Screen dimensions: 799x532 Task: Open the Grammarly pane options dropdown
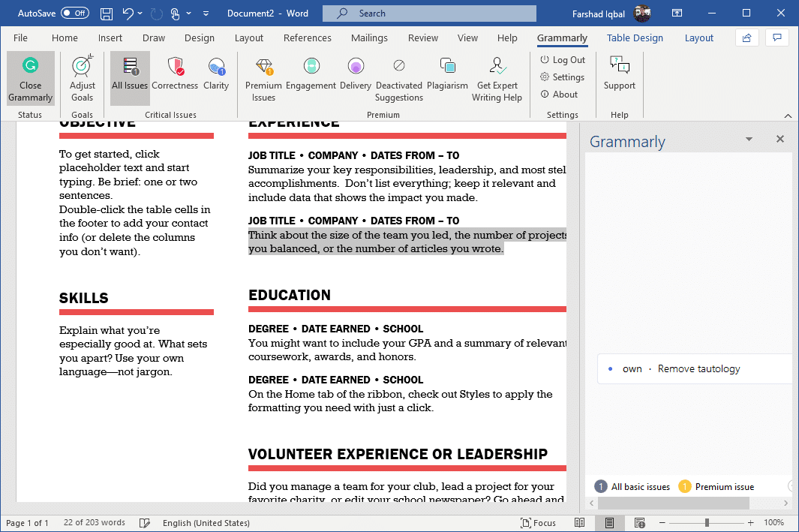tap(748, 140)
